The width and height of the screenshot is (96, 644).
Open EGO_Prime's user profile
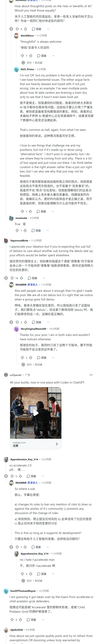coord(27,69)
